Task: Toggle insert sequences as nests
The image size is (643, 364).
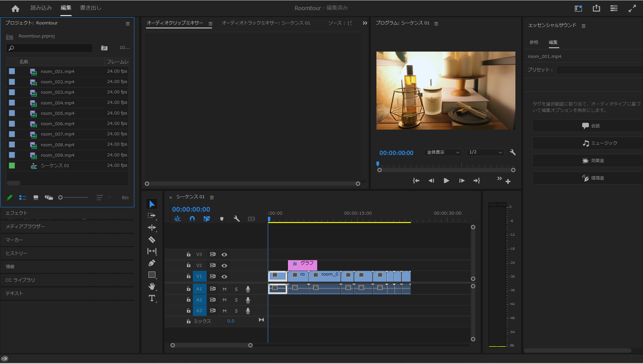Action: pyautogui.click(x=177, y=219)
